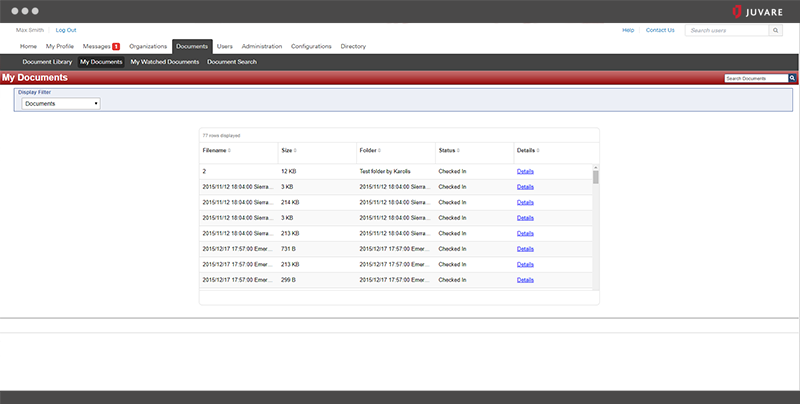This screenshot has height=404, width=800.
Task: Open the Home tab
Action: coord(28,46)
